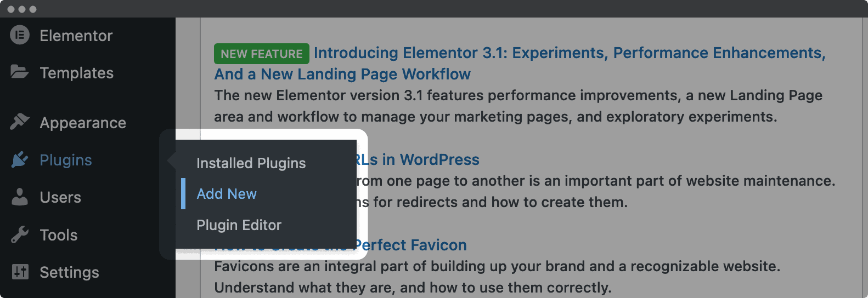Image resolution: width=868 pixels, height=298 pixels.
Task: Choose Installed Plugins from the submenu
Action: [251, 163]
